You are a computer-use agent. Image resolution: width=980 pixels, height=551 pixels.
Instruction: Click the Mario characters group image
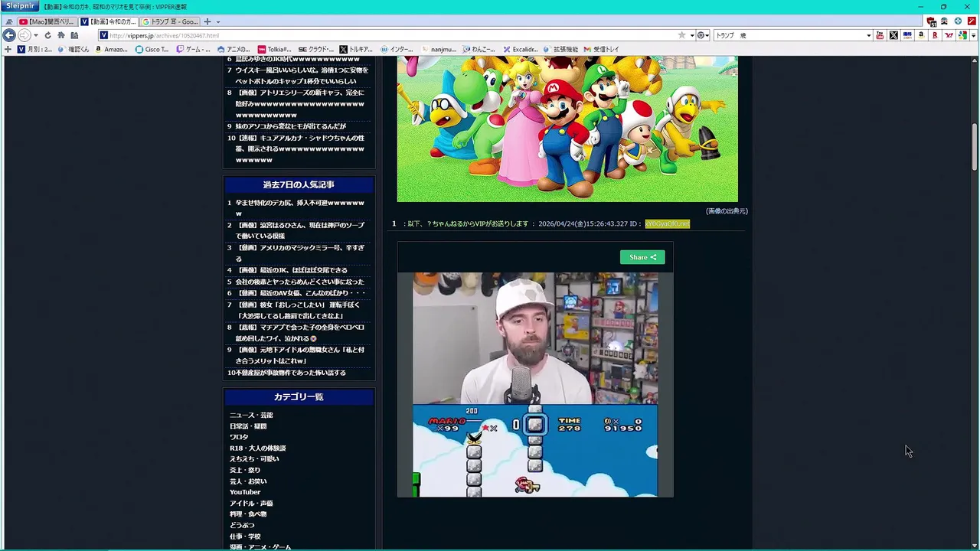point(567,129)
